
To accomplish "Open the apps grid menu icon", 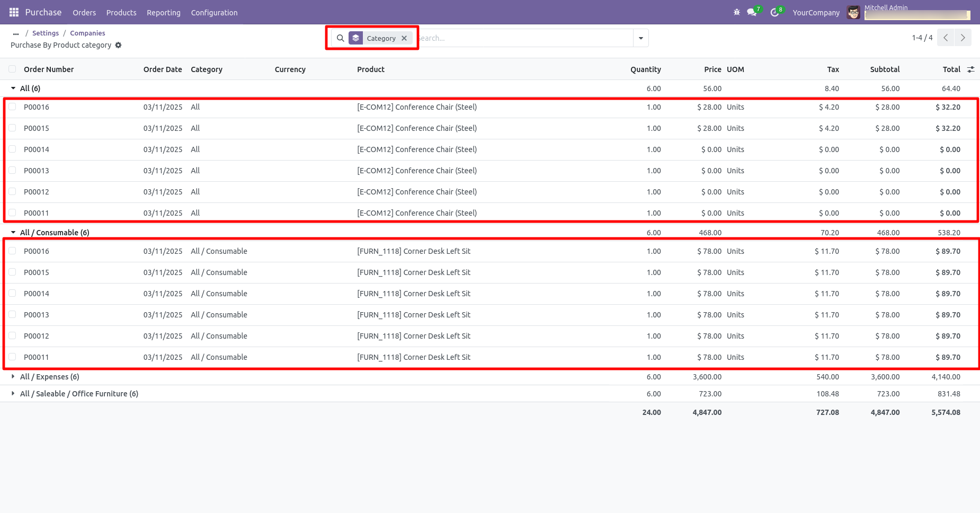I will (14, 12).
